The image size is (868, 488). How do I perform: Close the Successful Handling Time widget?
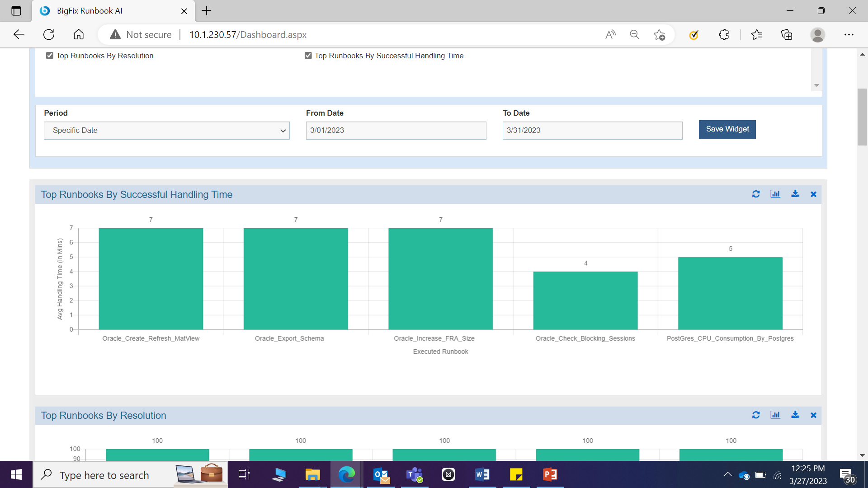(x=813, y=194)
